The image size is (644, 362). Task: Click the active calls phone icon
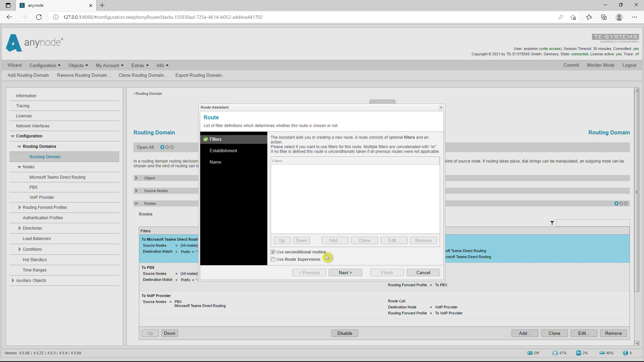626,353
